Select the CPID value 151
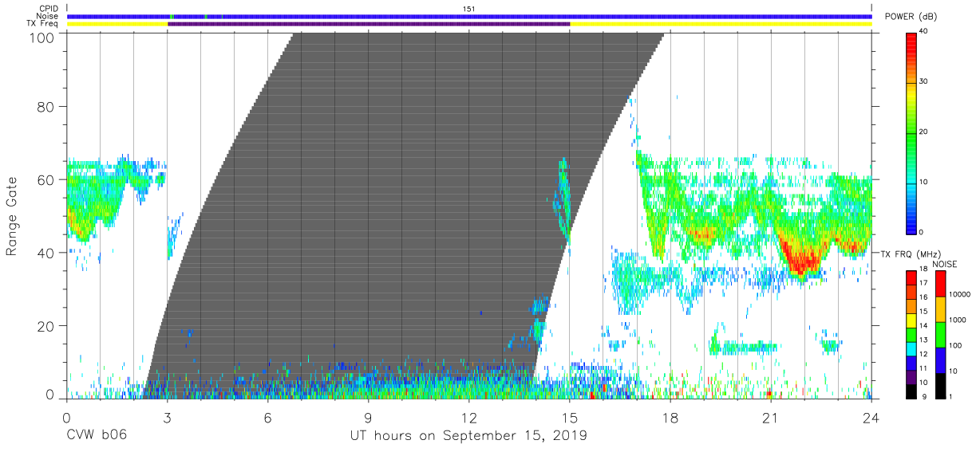The image size is (980, 452). [x=468, y=9]
